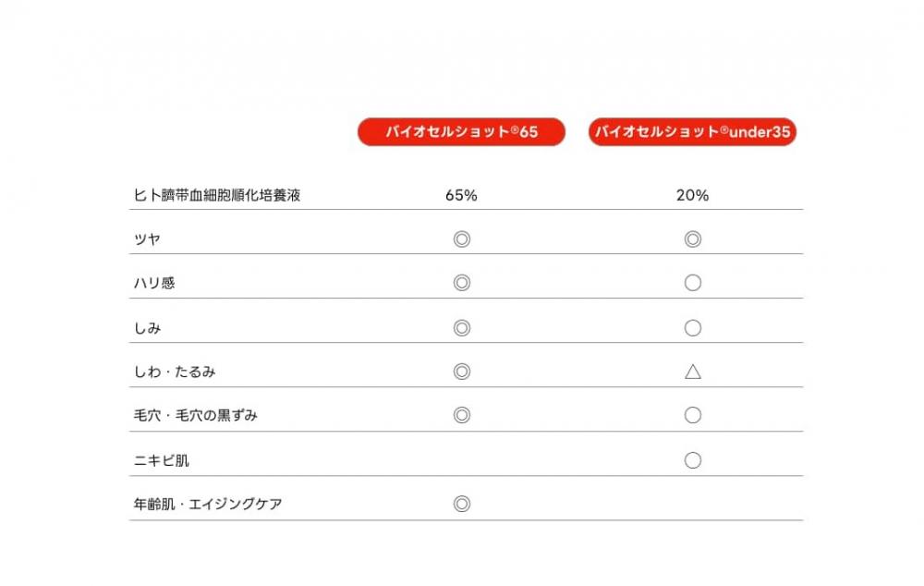924x586 pixels.
Task: Click the single circle for しみ under under35
Action: (693, 328)
